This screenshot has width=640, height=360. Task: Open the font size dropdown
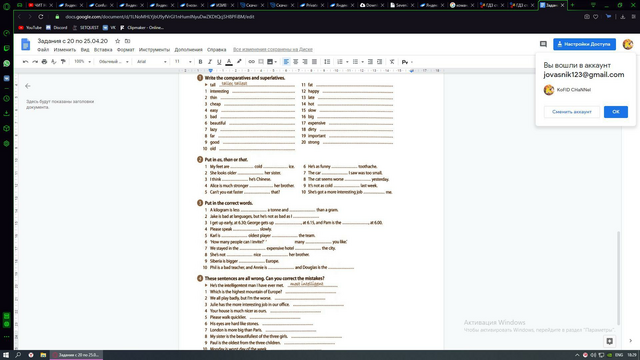[x=183, y=62]
